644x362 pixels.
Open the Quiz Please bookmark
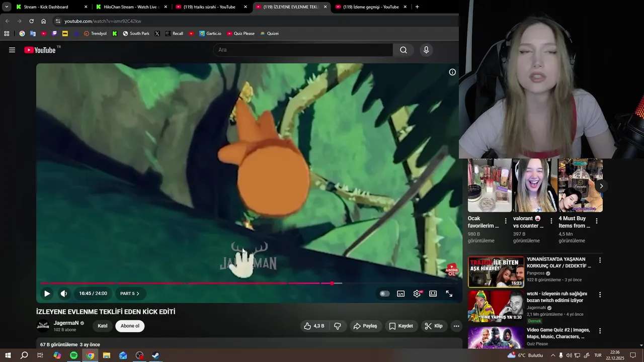pyautogui.click(x=240, y=34)
